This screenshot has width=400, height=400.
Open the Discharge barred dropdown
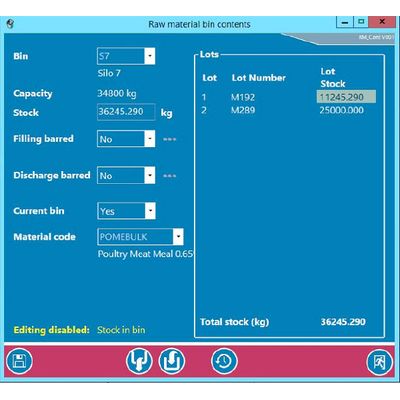[150, 175]
